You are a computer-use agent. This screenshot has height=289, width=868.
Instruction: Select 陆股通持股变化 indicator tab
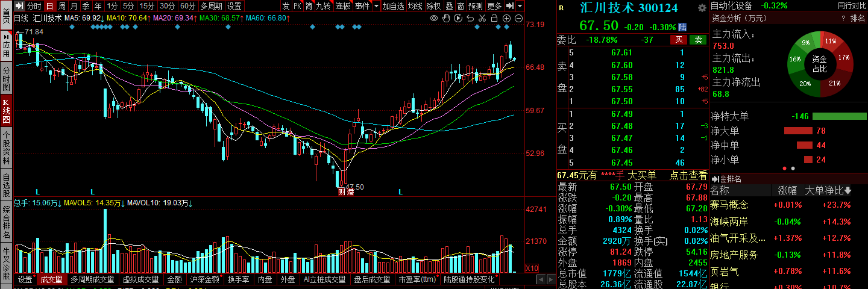point(469,279)
